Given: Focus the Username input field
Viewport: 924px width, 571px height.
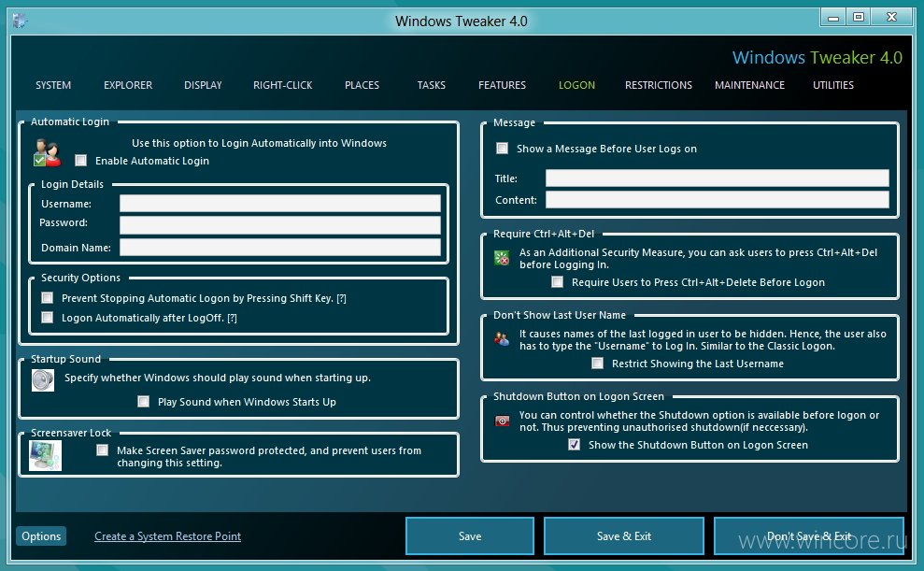Looking at the screenshot, I should [x=280, y=204].
